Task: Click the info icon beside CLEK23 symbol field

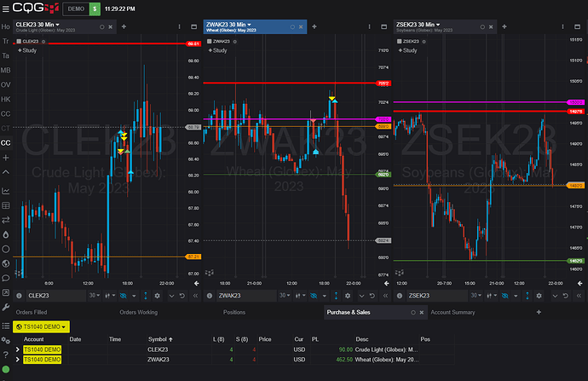Action: click(19, 296)
